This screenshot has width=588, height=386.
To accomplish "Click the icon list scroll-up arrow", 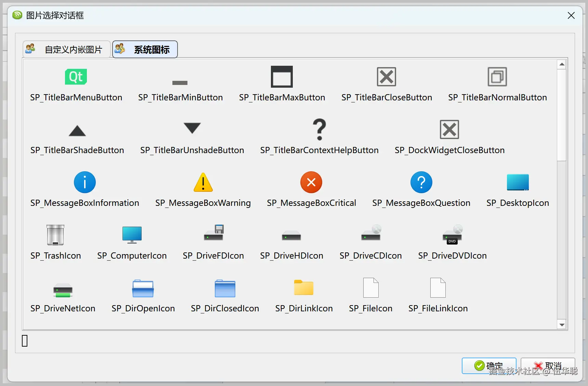I will pyautogui.click(x=562, y=64).
